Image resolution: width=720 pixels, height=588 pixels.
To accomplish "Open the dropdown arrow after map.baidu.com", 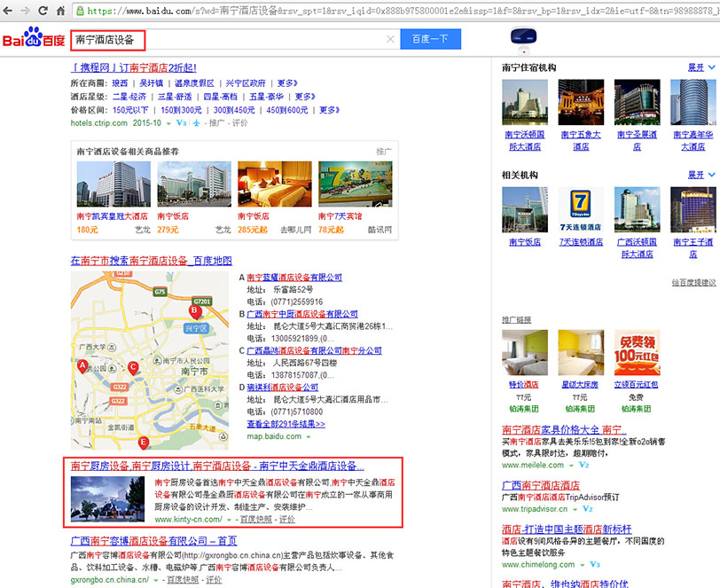I will tap(309, 437).
